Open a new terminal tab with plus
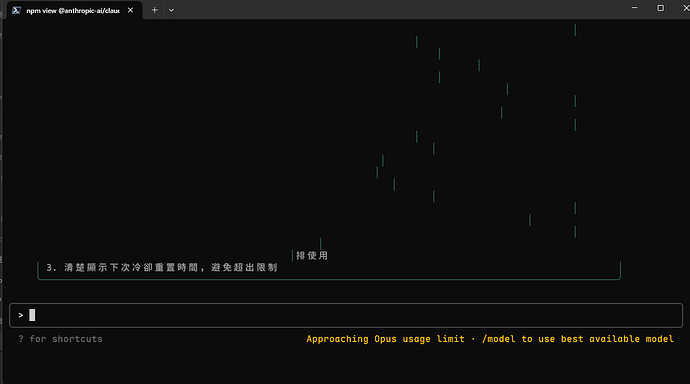The width and height of the screenshot is (690, 384). pos(154,10)
